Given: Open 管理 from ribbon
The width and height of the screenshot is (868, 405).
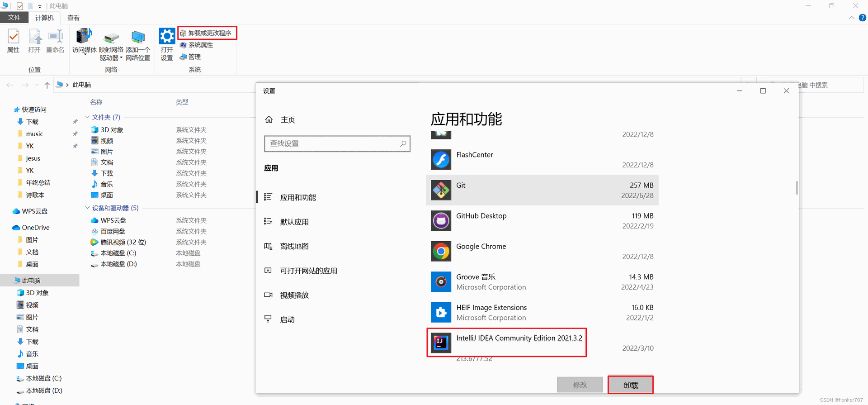Looking at the screenshot, I should click(x=190, y=57).
